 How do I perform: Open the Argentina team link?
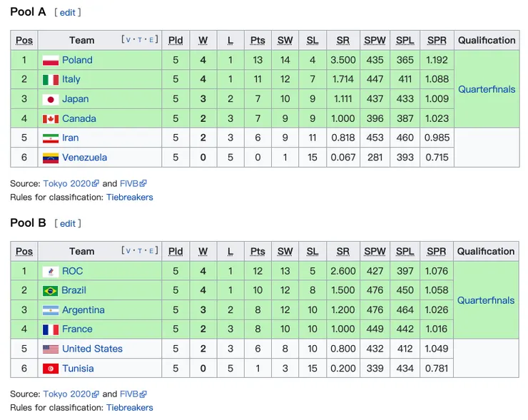tap(83, 309)
